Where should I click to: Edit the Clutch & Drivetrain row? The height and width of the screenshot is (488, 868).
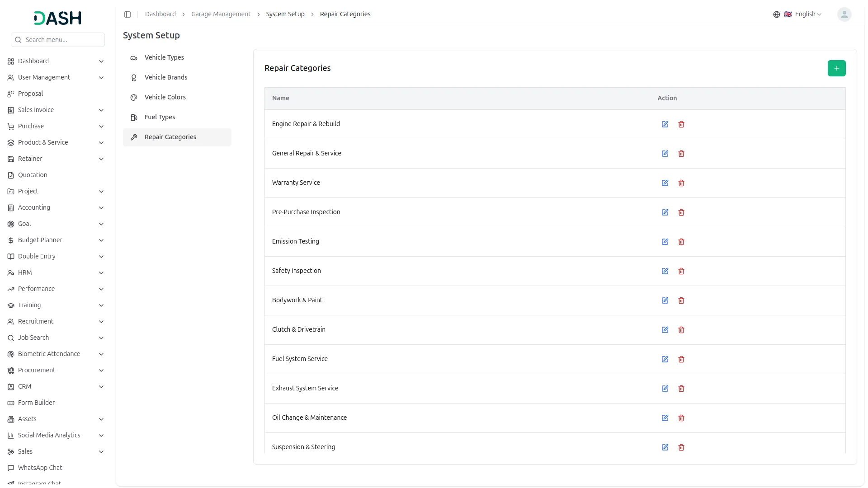pyautogui.click(x=665, y=330)
